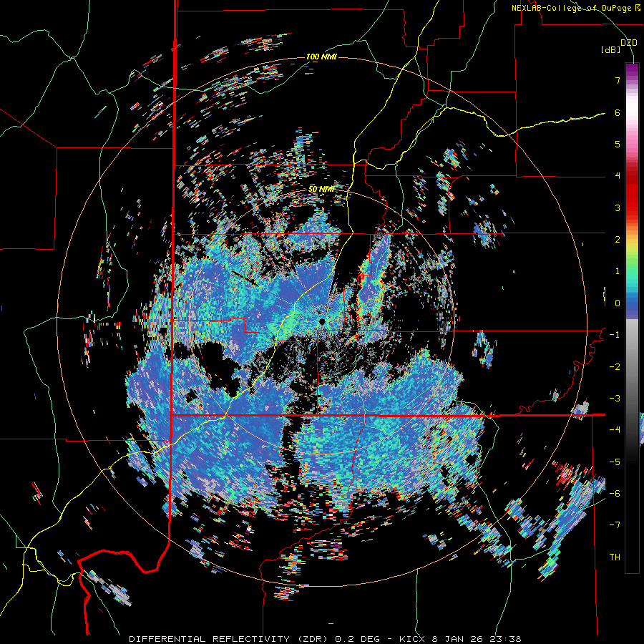The height and width of the screenshot is (644, 644).
Task: Click the 23:38 time stamp in caption
Action: tap(504, 639)
